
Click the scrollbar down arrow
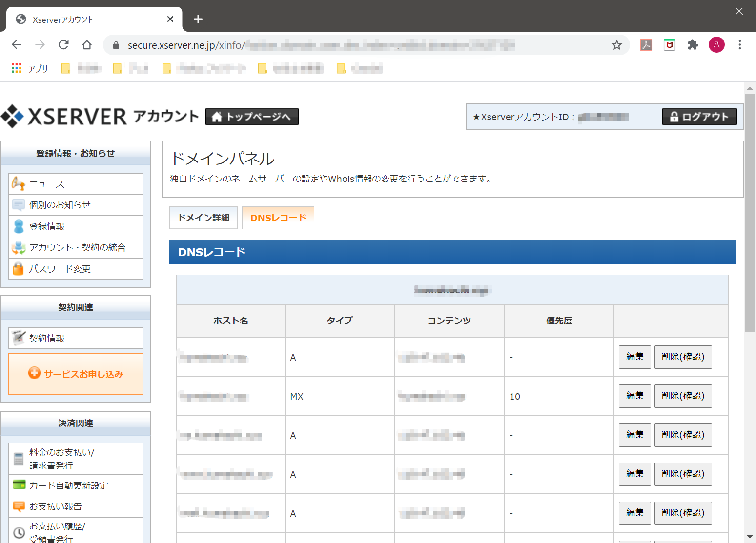750,537
